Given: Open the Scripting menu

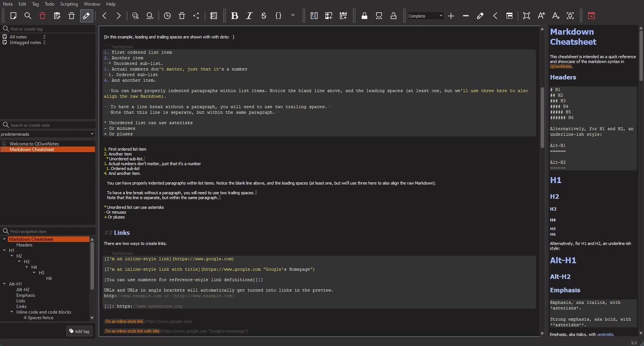Looking at the screenshot, I should pos(69,4).
